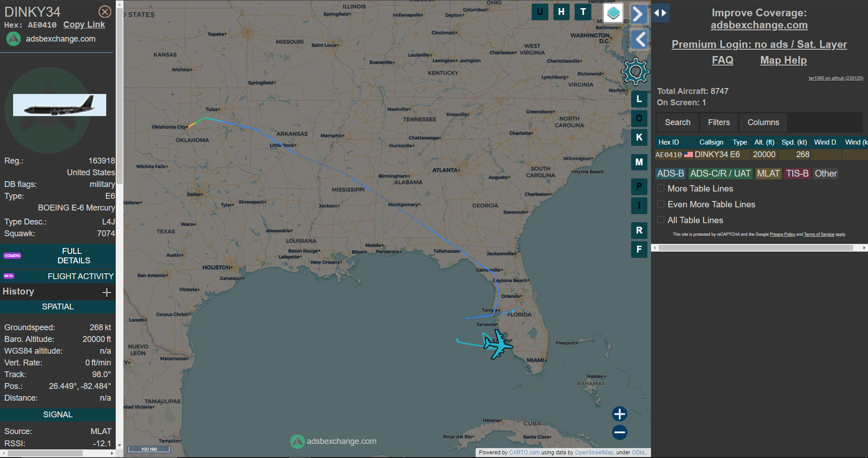Open the Map Help link

click(783, 60)
